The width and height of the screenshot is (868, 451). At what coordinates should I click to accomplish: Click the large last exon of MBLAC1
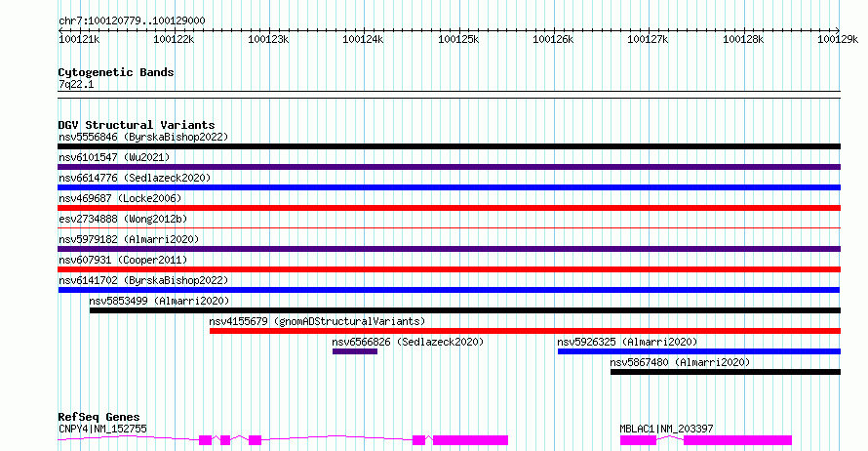(737, 440)
